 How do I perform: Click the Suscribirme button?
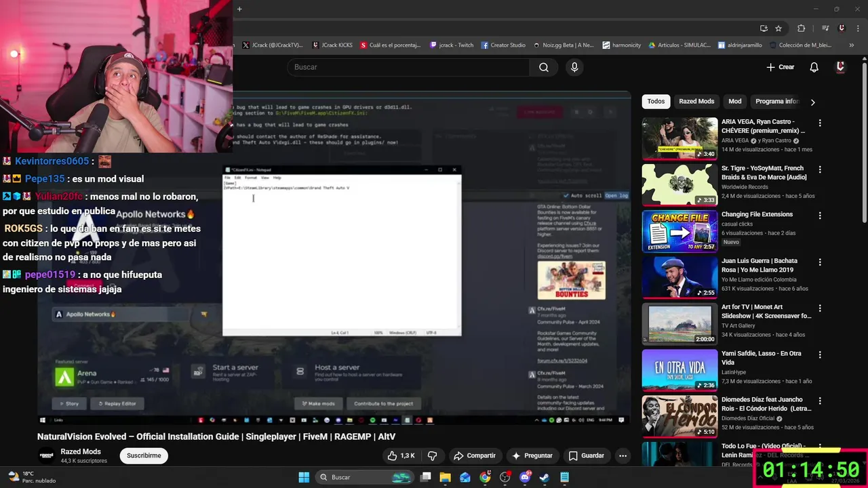[x=144, y=455]
